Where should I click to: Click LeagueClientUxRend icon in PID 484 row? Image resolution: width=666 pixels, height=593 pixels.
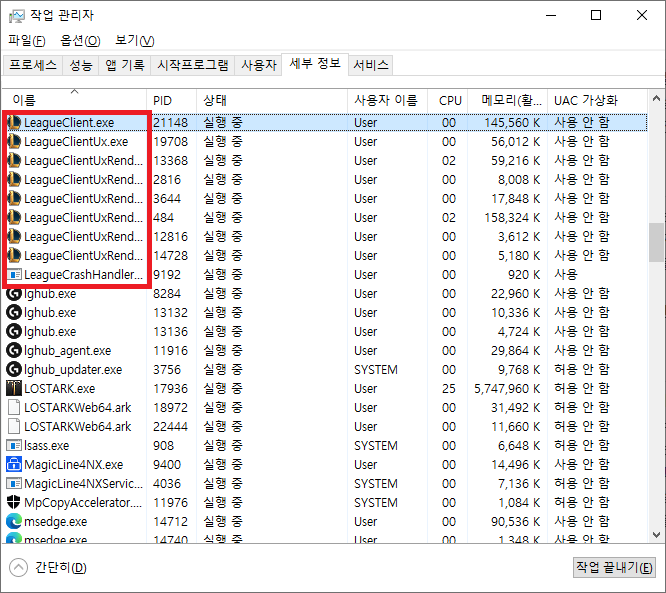[14, 217]
